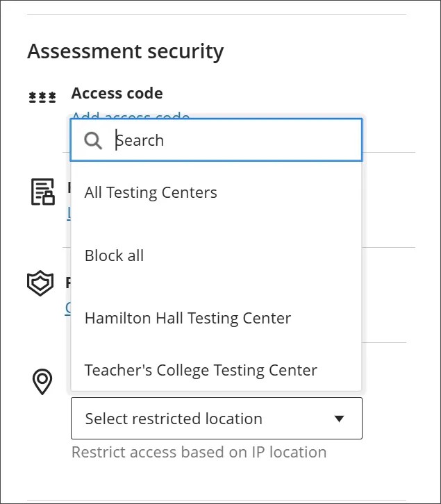Click the Access code label
441x504 pixels.
(x=117, y=93)
